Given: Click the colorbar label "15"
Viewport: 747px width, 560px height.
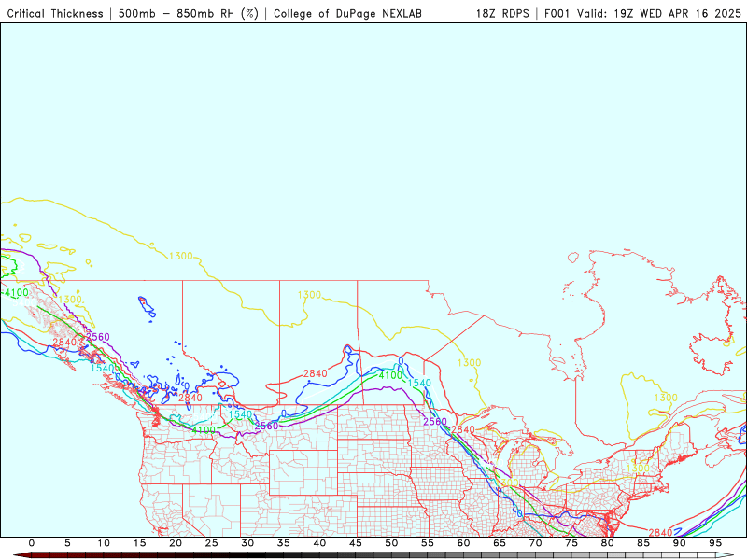Looking at the screenshot, I should click(139, 543).
